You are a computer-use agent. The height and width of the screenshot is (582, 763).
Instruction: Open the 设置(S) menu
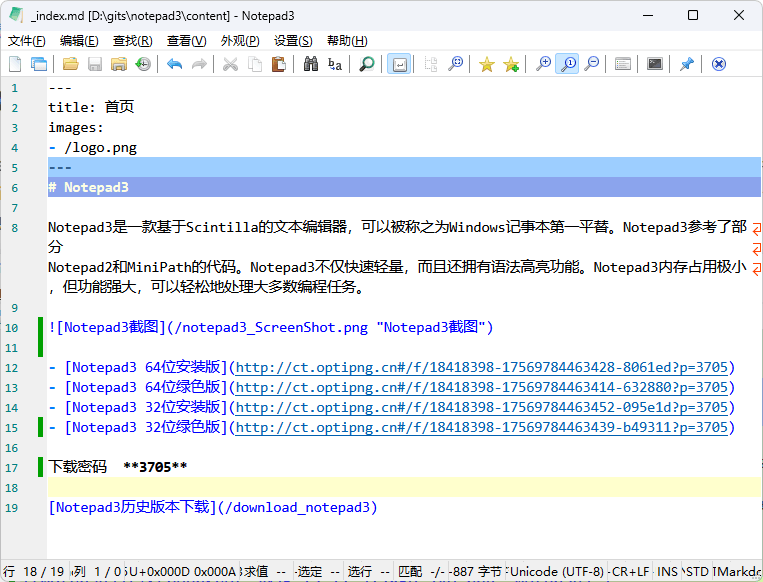pyautogui.click(x=293, y=41)
